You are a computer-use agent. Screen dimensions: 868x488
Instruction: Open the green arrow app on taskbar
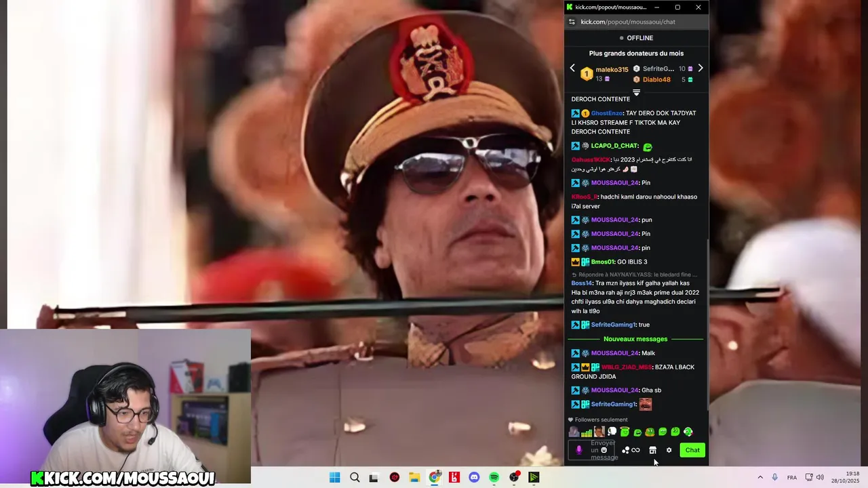[534, 477]
